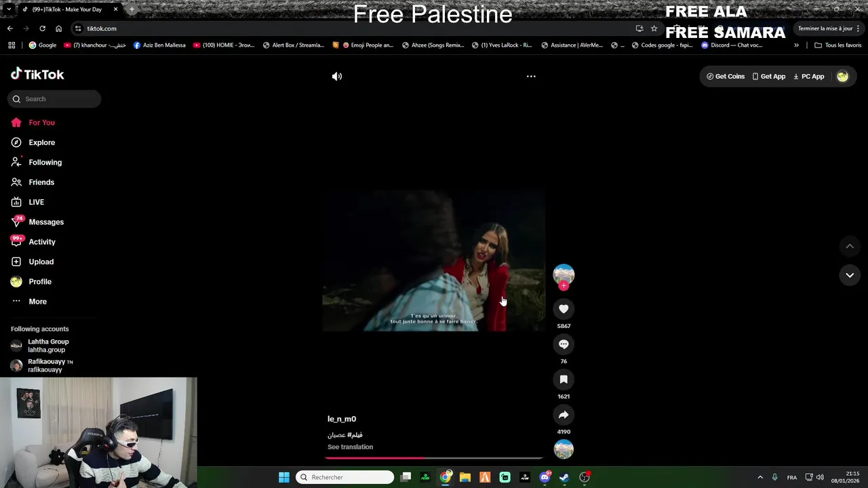Open the tab search dropdown arrow
The width and height of the screenshot is (868, 488).
(8, 9)
